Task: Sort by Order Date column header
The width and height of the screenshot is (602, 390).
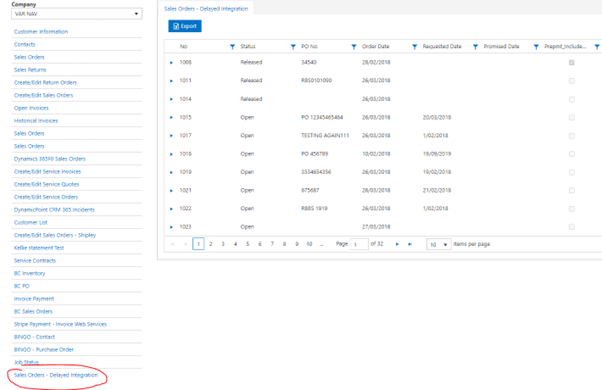Action: pyautogui.click(x=375, y=46)
